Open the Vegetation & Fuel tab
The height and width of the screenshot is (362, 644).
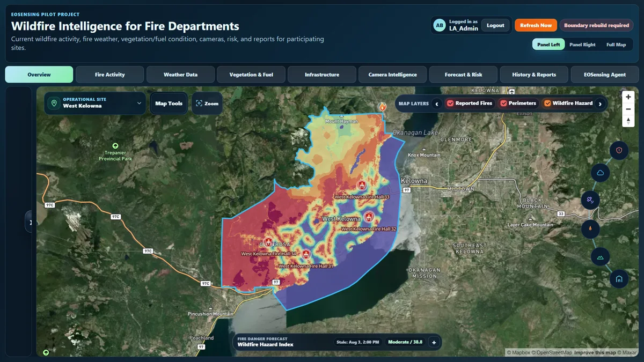coord(251,75)
